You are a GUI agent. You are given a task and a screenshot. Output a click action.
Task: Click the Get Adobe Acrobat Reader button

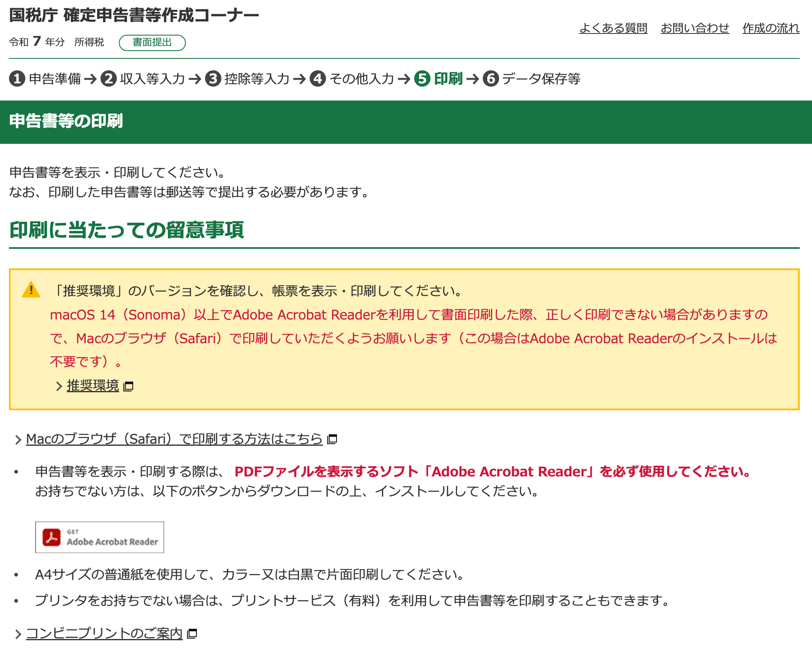100,537
